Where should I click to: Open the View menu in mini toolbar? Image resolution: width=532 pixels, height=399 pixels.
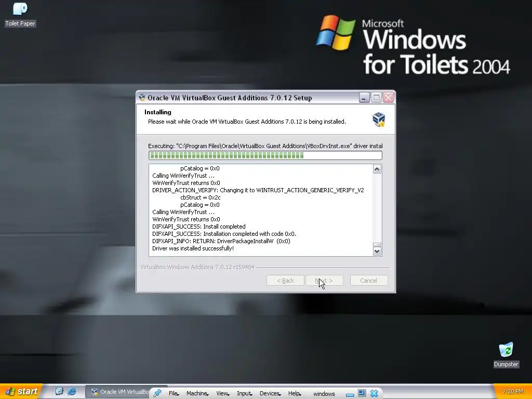point(222,393)
